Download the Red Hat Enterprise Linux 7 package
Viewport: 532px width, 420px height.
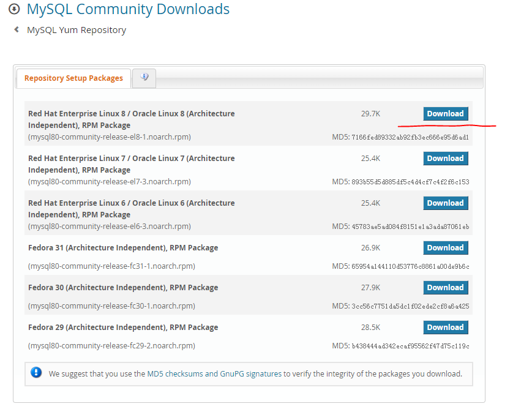tap(446, 159)
